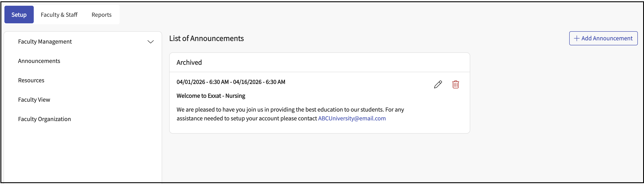This screenshot has width=644, height=184.
Task: Switch to the Setup tab
Action: tap(19, 15)
